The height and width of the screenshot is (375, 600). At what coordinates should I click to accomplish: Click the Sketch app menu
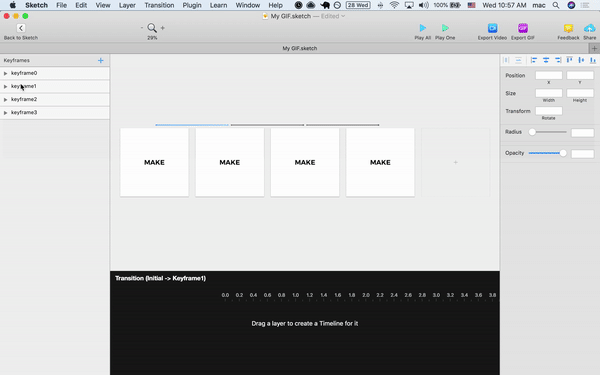pyautogui.click(x=36, y=5)
